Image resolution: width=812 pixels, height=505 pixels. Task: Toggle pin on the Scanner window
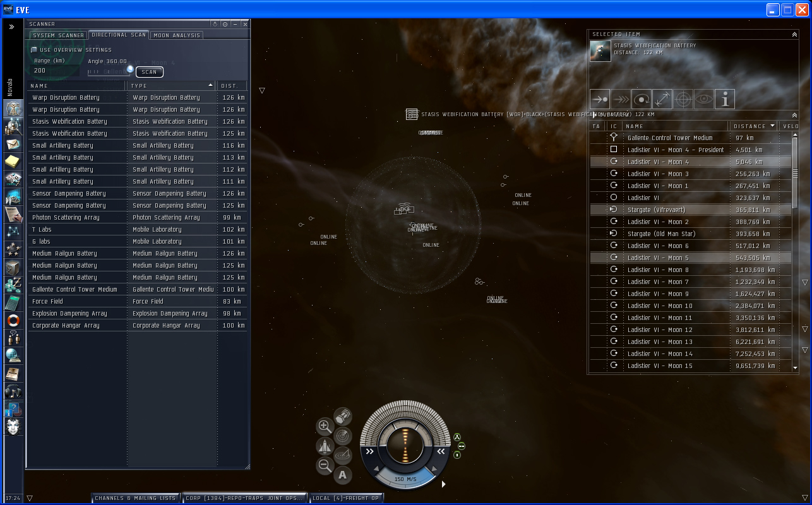pos(225,24)
